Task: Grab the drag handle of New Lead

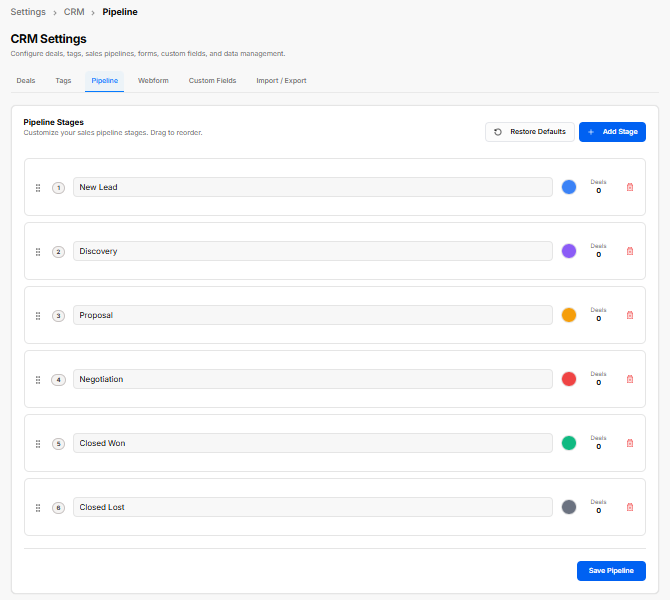Action: [x=38, y=188]
